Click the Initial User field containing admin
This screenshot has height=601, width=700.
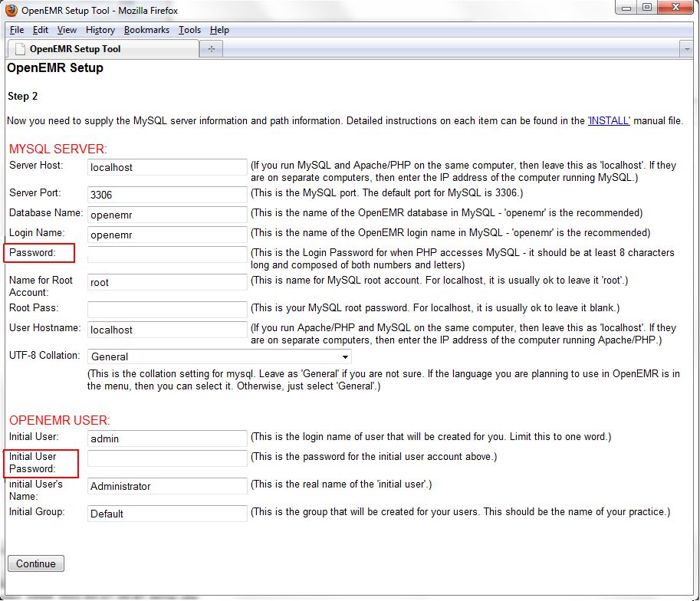coord(167,438)
